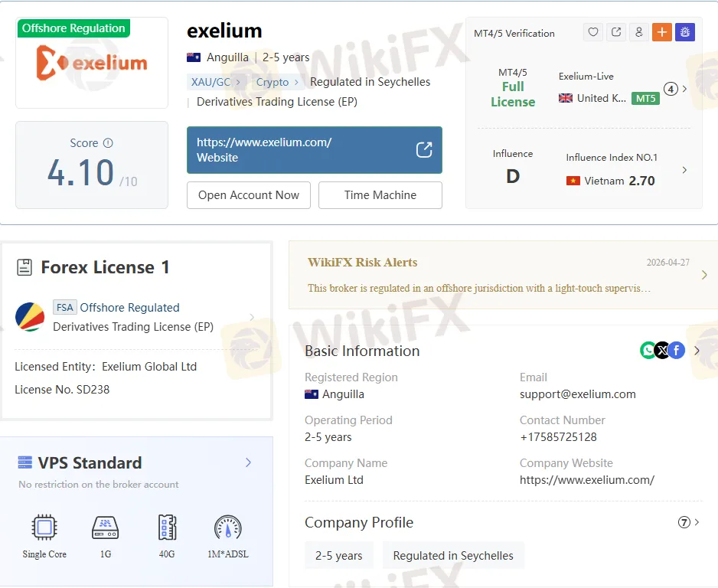
Task: Click the count 4 circle badge
Action: pyautogui.click(x=671, y=89)
